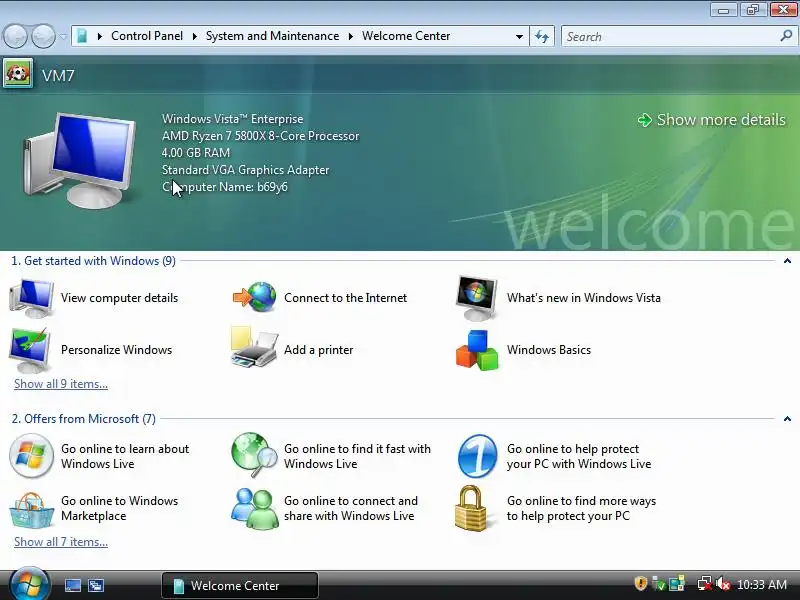The width and height of the screenshot is (800, 600).
Task: Click the VM7 user account picture
Action: click(x=18, y=73)
